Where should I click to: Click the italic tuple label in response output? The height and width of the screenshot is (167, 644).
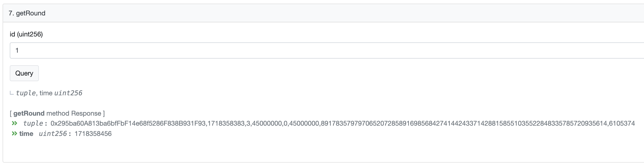pyautogui.click(x=33, y=123)
